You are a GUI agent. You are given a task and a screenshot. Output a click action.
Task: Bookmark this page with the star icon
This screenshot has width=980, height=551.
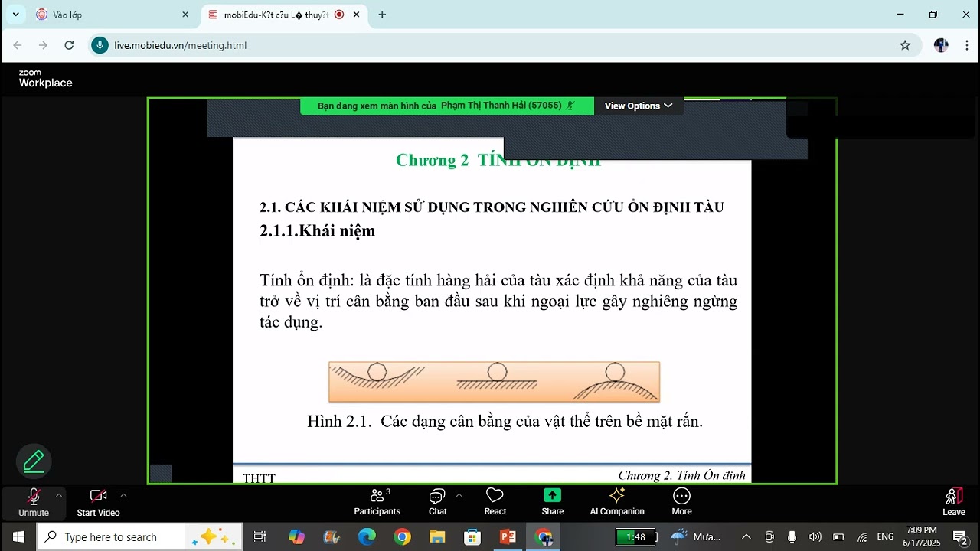click(x=905, y=45)
